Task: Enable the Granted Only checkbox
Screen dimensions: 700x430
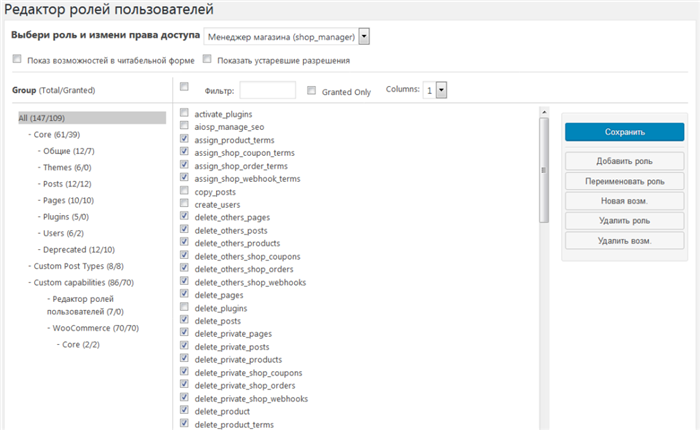Action: (x=311, y=90)
